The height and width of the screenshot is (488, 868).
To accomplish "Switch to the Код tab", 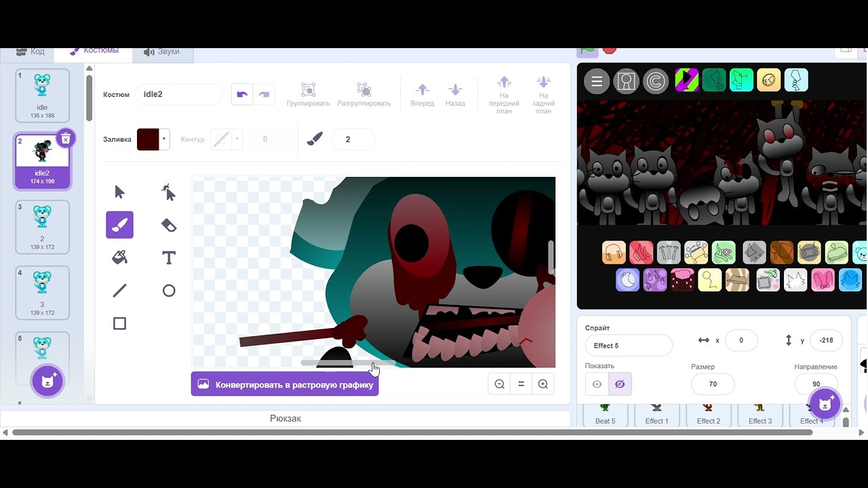I will (x=30, y=52).
